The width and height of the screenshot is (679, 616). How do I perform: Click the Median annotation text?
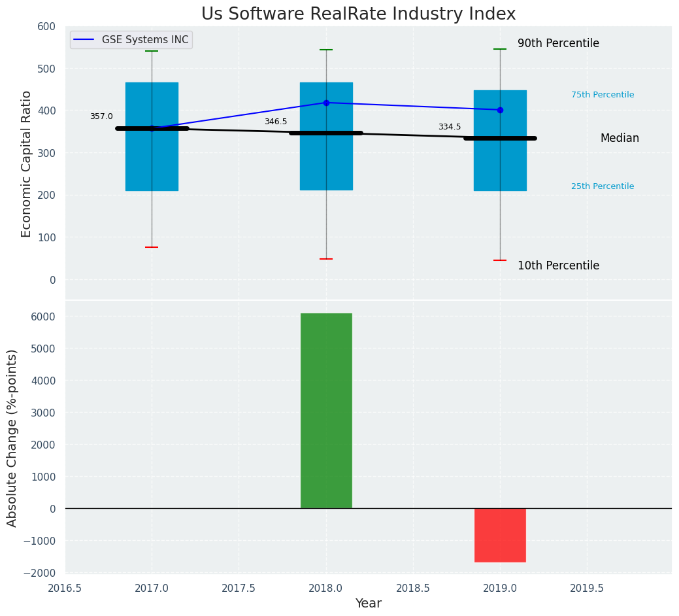coord(620,139)
